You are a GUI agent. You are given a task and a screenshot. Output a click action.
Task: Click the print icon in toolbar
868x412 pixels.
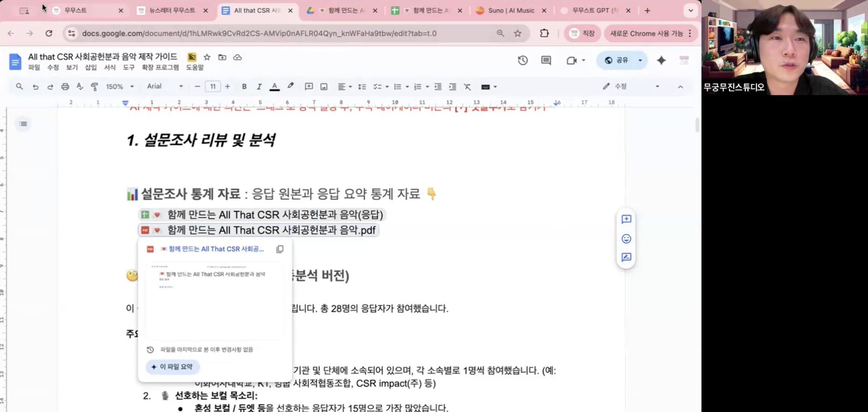point(65,87)
